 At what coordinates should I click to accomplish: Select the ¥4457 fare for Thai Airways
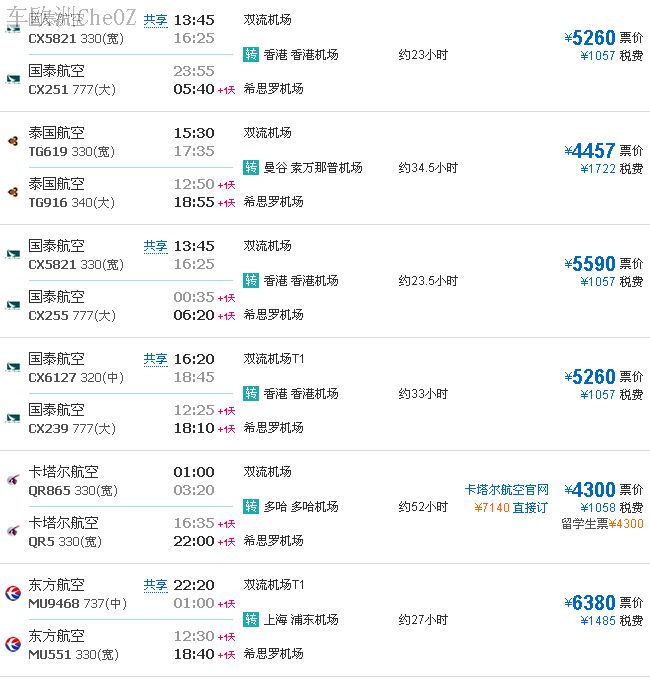pyautogui.click(x=590, y=151)
